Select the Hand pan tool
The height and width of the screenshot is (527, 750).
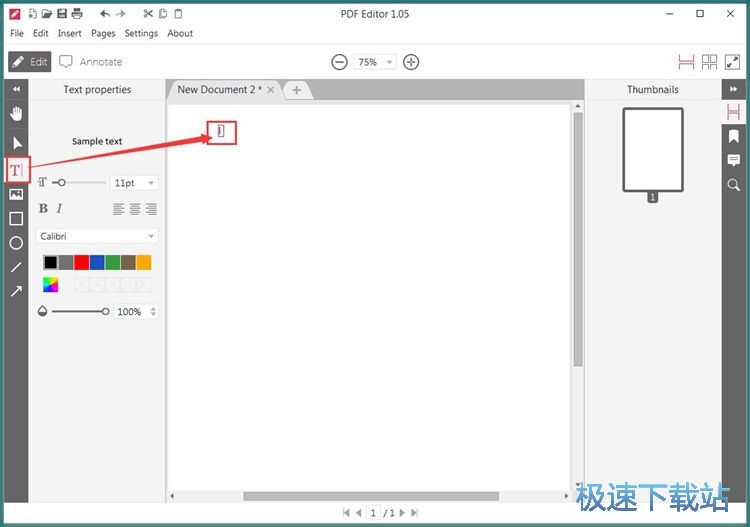16,114
